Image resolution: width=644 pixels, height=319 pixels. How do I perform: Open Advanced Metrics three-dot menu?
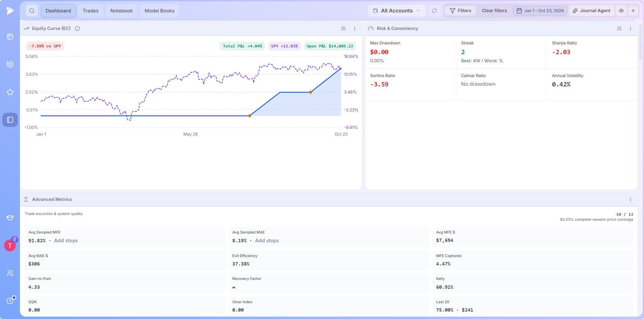pos(631,200)
